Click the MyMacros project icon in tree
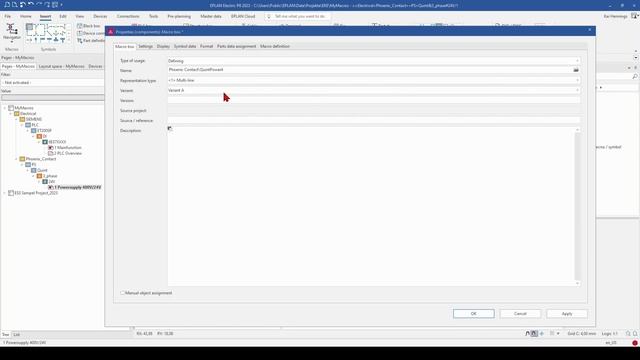Image resolution: width=640 pixels, height=360 pixels. pyautogui.click(x=11, y=108)
